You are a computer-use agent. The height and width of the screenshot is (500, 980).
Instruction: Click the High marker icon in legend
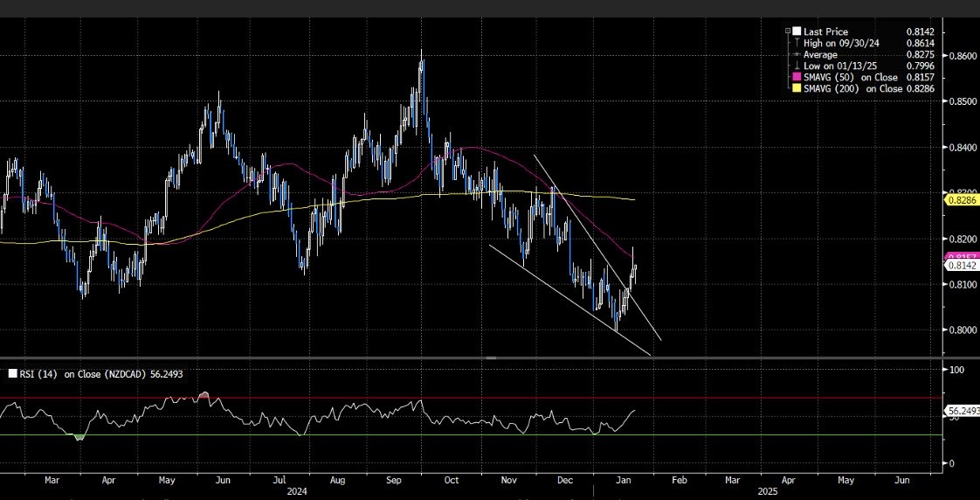(797, 43)
